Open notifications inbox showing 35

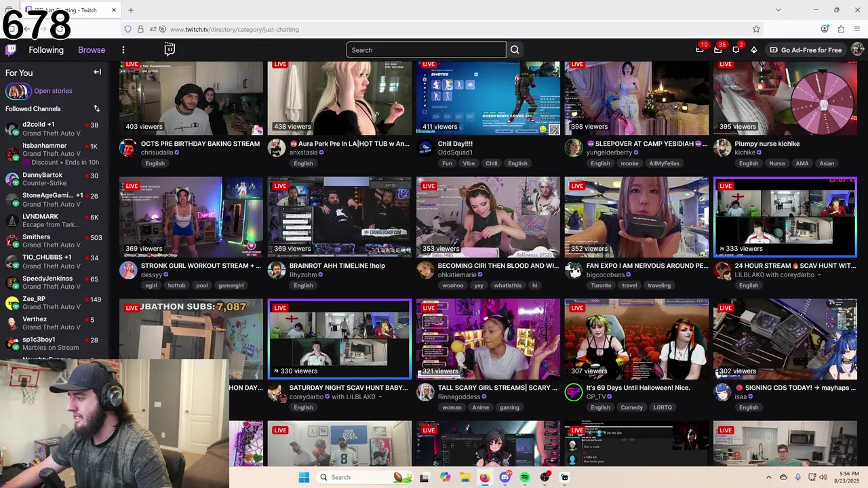[717, 49]
